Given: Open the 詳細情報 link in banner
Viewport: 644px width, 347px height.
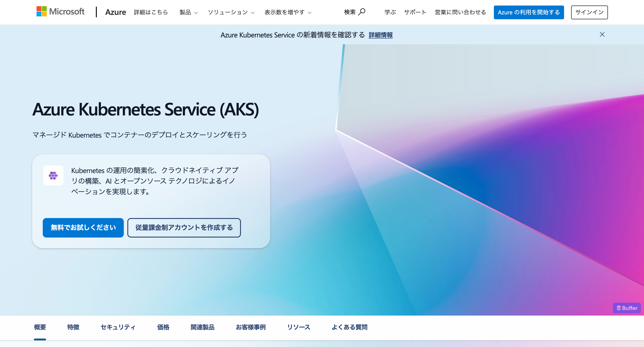Looking at the screenshot, I should [x=380, y=35].
